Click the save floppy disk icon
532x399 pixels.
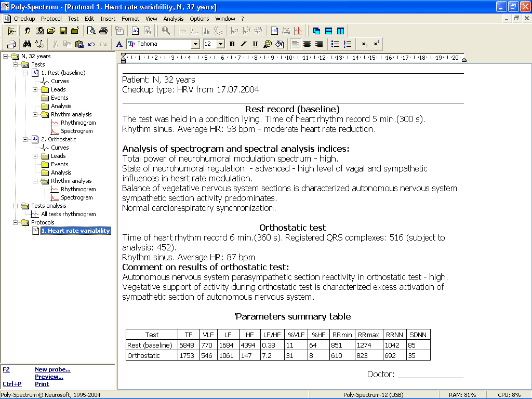tap(63, 31)
